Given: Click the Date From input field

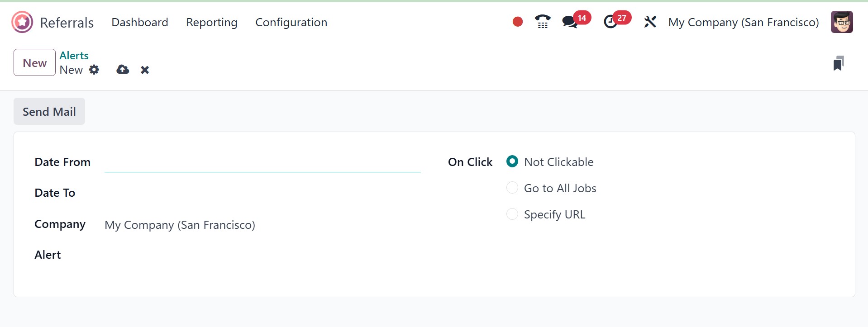Looking at the screenshot, I should [x=262, y=162].
